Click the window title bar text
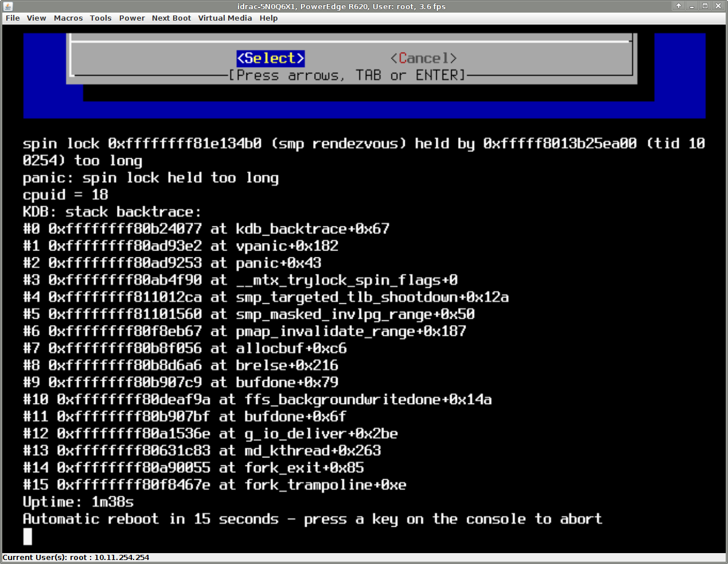 (341, 6)
